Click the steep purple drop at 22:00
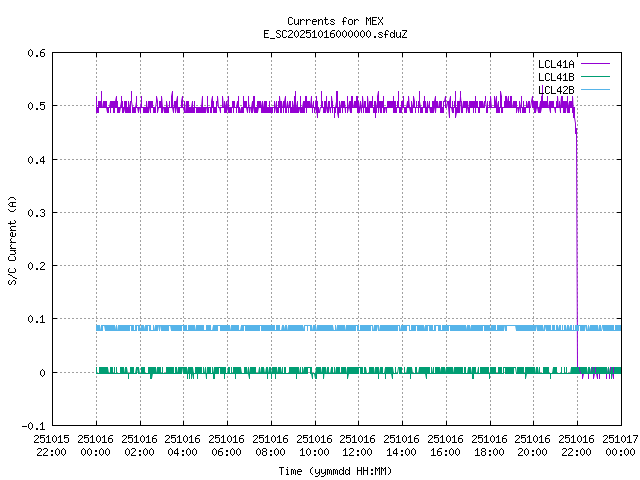 pos(577,250)
